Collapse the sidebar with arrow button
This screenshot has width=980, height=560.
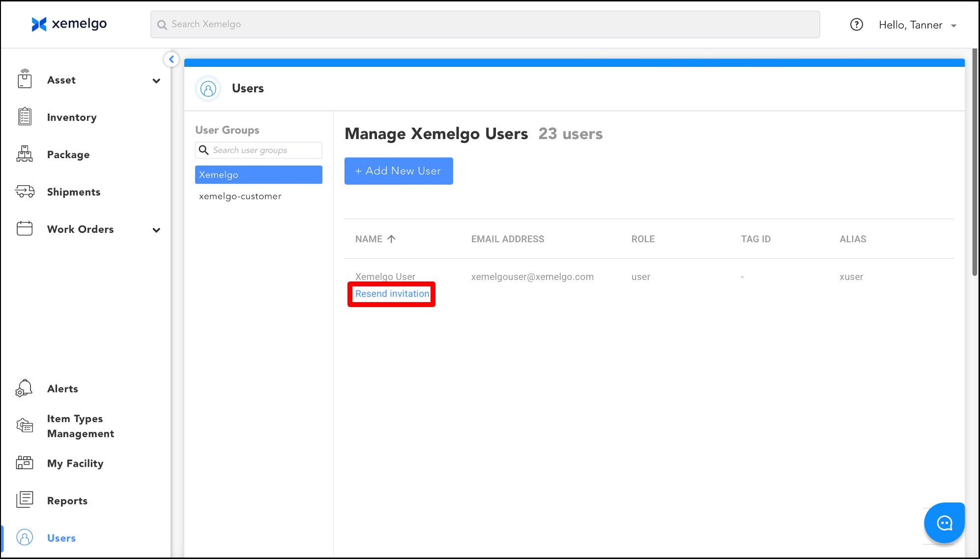pos(172,59)
